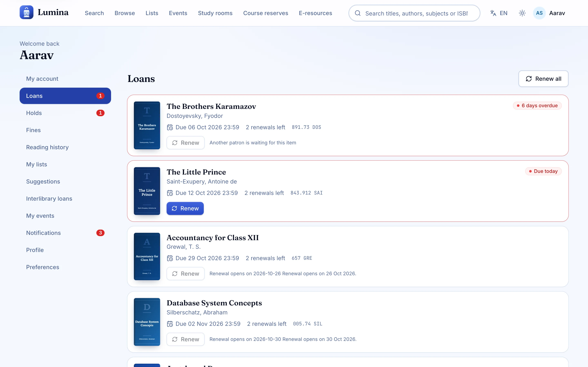Click the Renew icon on Database System Concepts

pyautogui.click(x=175, y=339)
